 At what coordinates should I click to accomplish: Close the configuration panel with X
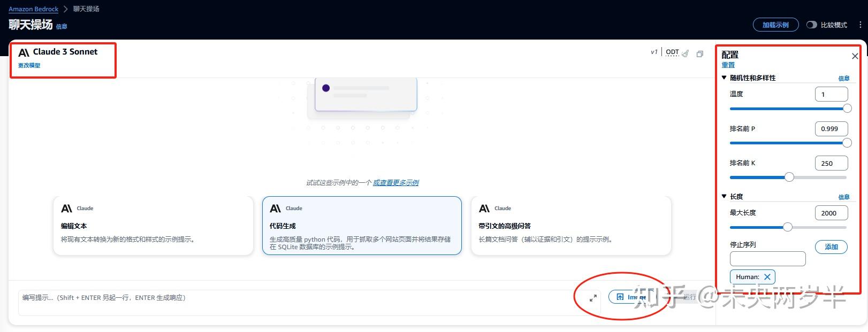(855, 56)
